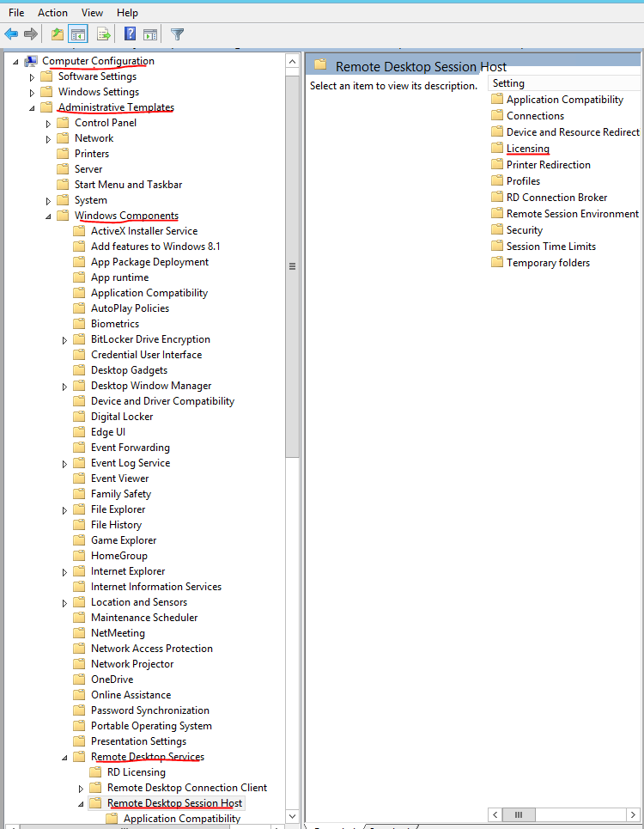644x829 pixels.
Task: Collapse the Remote Desktop Services node
Action: click(64, 758)
